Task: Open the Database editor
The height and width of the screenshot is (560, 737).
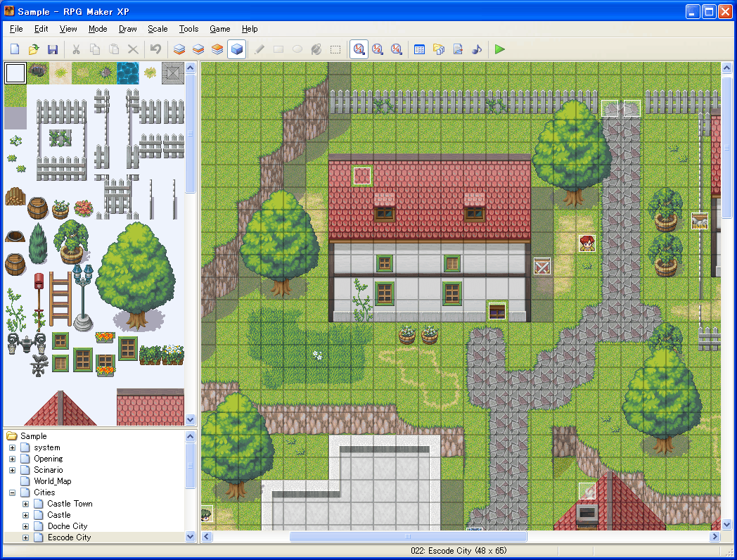Action: 419,49
